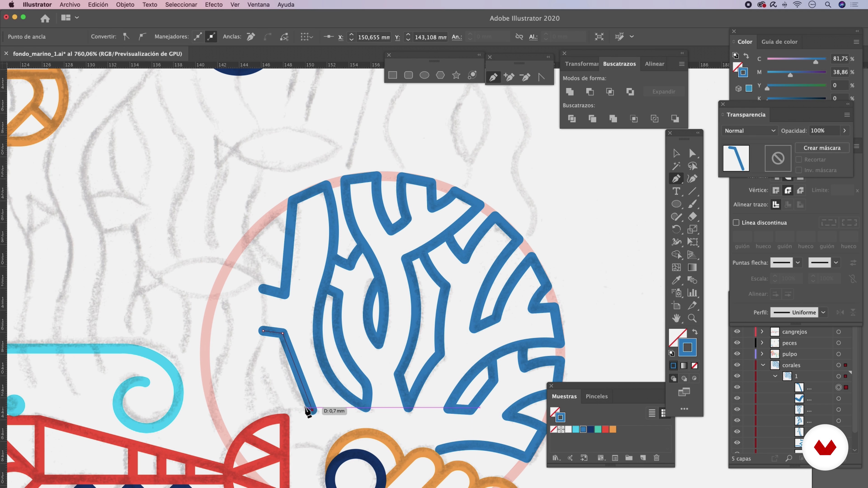Select bevel join Vértice option

pos(800,191)
